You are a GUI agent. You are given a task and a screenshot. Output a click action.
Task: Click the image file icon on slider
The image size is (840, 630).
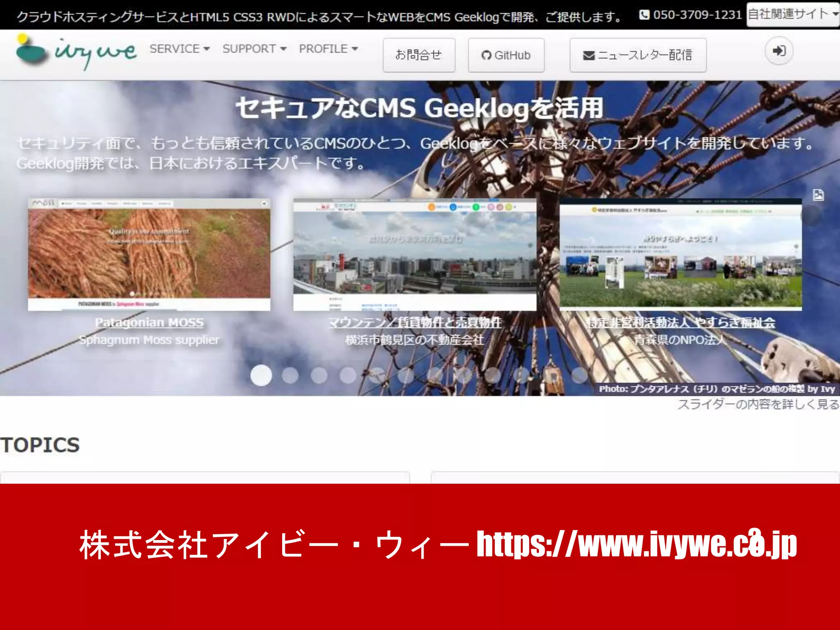(x=818, y=195)
